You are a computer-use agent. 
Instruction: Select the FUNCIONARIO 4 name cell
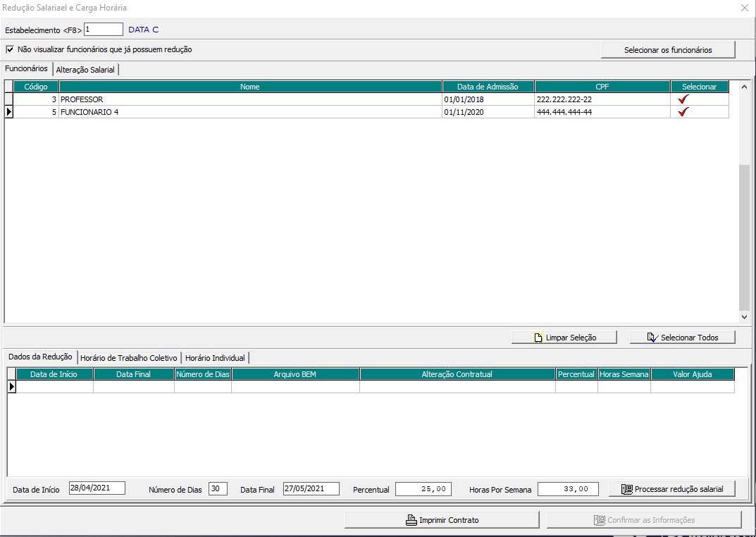[250, 112]
